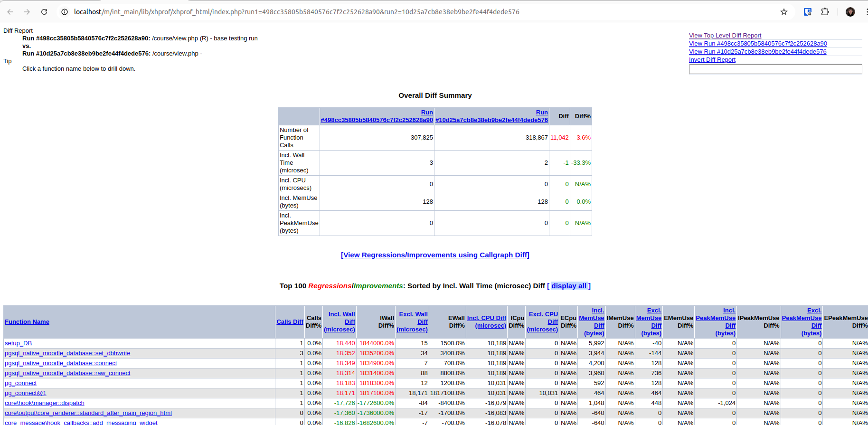Select 318,867 function calls value
The height and width of the screenshot is (425, 868).
[537, 138]
